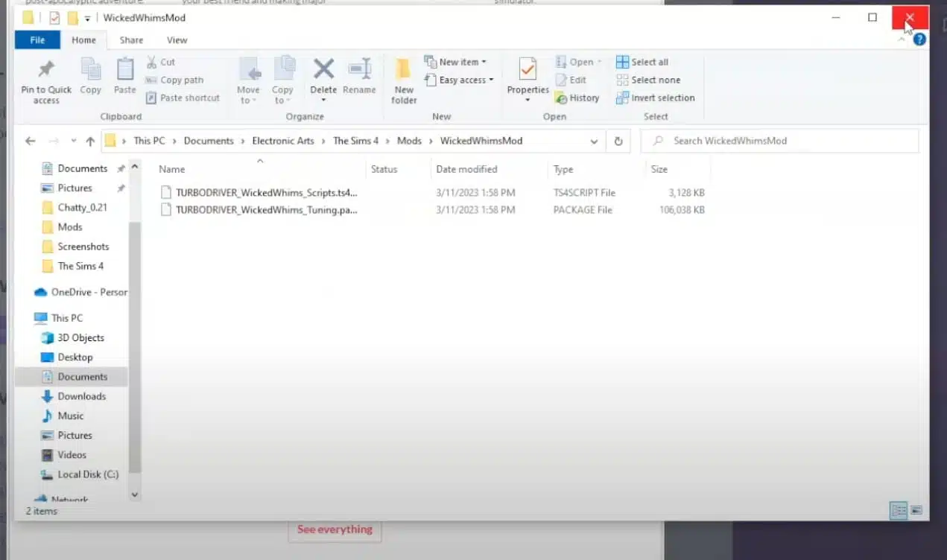Sort by the Type column header
The image size is (947, 560).
(x=563, y=169)
